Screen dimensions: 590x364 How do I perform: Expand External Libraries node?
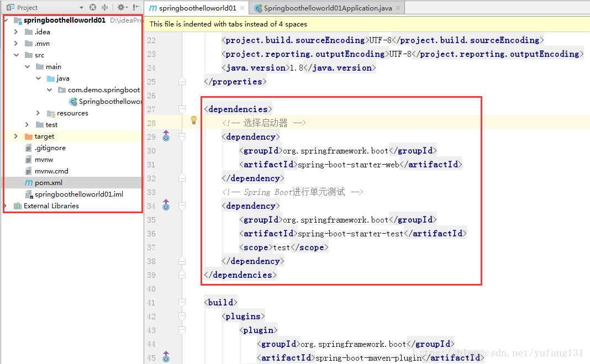pyautogui.click(x=6, y=205)
